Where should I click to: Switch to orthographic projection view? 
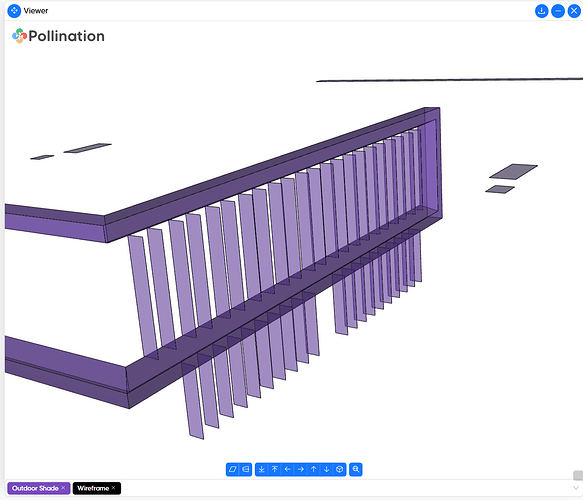pyautogui.click(x=233, y=469)
